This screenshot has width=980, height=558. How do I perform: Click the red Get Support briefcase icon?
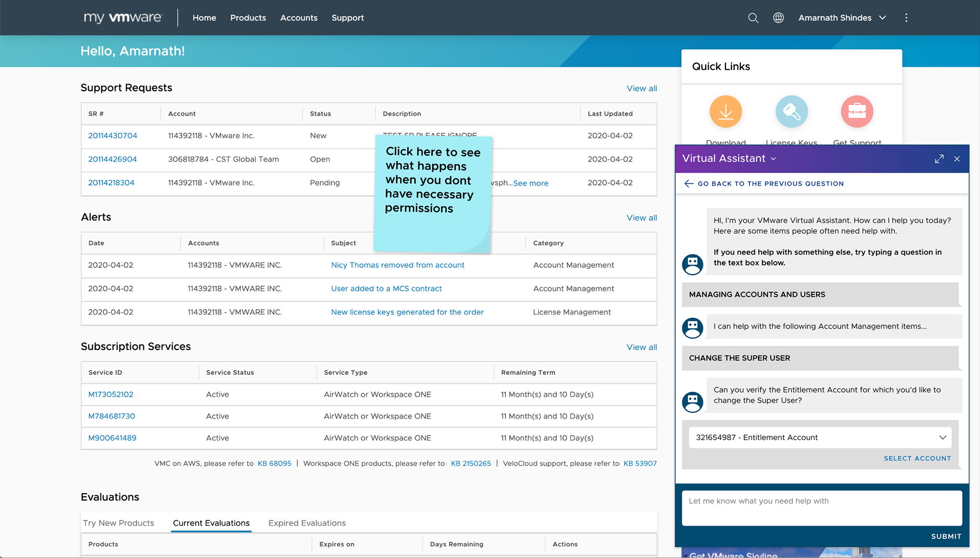coord(857,112)
